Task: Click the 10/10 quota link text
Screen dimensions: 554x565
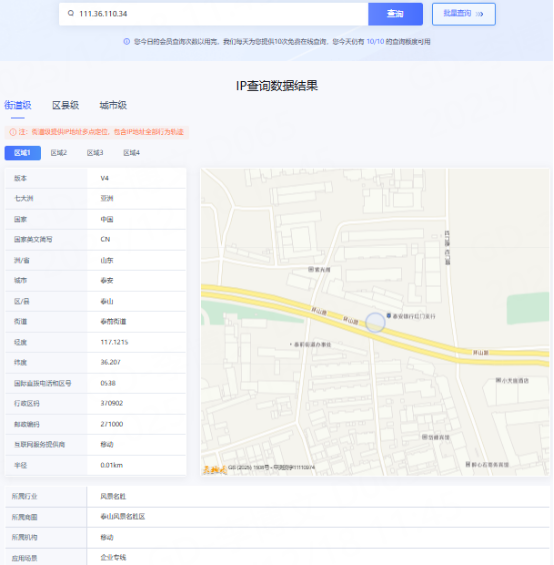Action: point(375,42)
